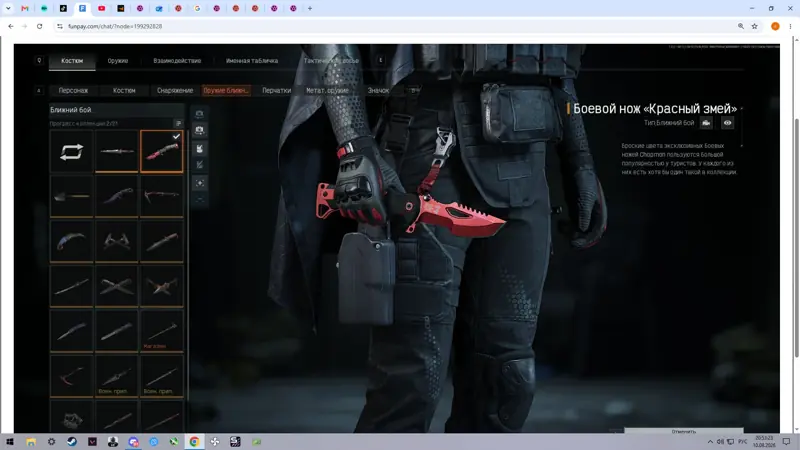Screen dimensions: 800x450
Task: Click the top camera view icon
Action: pyautogui.click(x=199, y=114)
